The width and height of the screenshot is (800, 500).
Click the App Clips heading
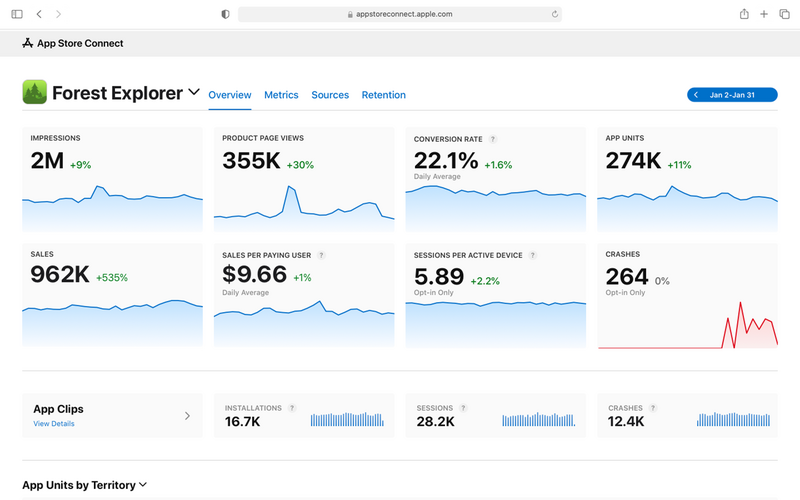[x=58, y=409]
